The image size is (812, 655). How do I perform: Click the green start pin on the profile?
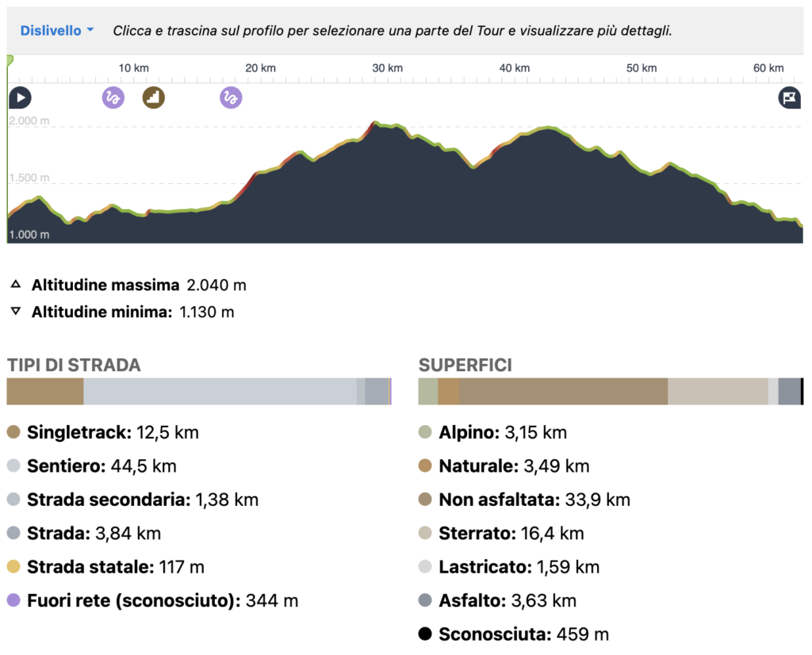10,61
